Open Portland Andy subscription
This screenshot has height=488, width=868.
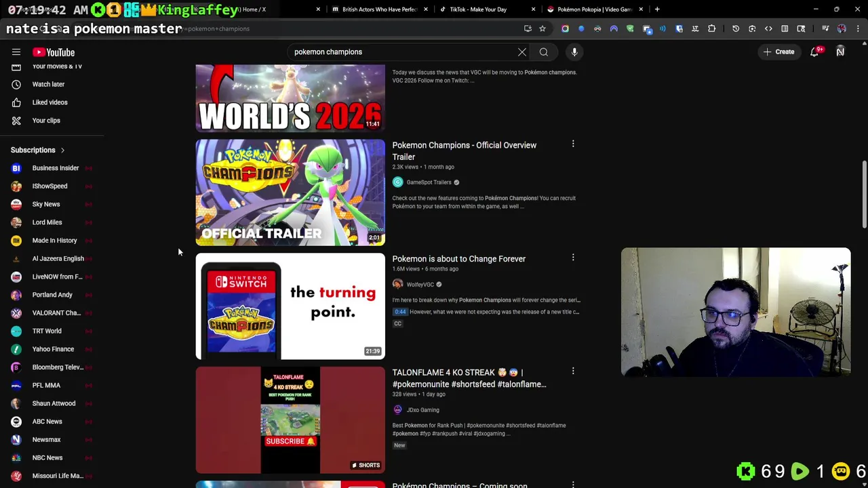52,295
